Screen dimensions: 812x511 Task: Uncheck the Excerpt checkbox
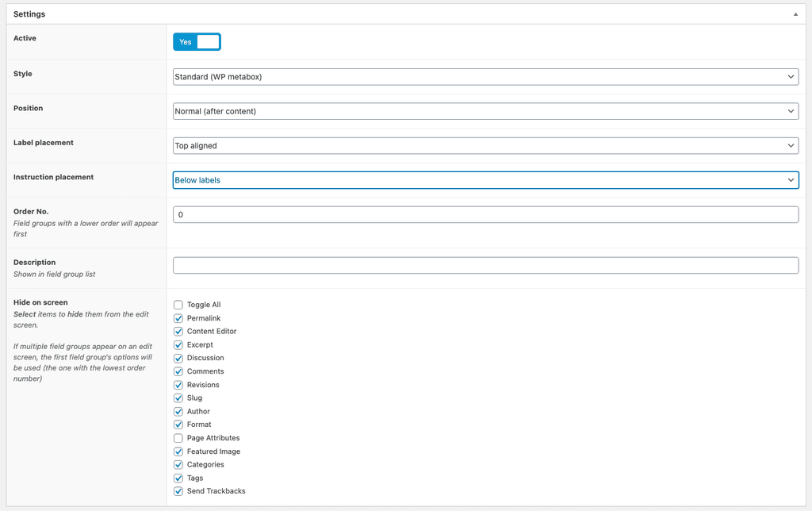(178, 345)
